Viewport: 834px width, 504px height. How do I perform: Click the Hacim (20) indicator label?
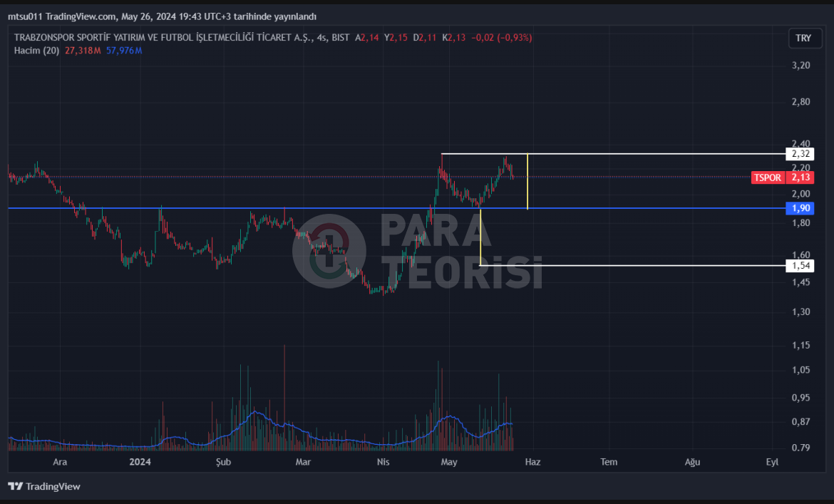36,51
